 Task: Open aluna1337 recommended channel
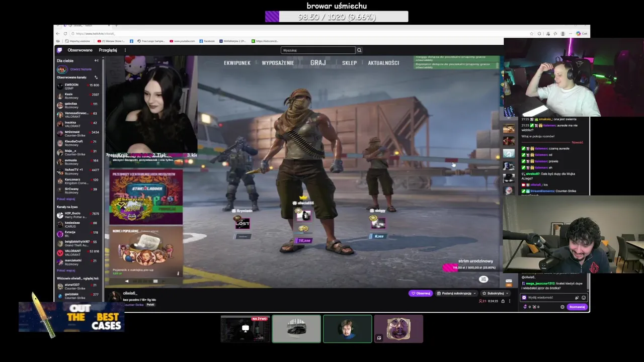click(78, 287)
